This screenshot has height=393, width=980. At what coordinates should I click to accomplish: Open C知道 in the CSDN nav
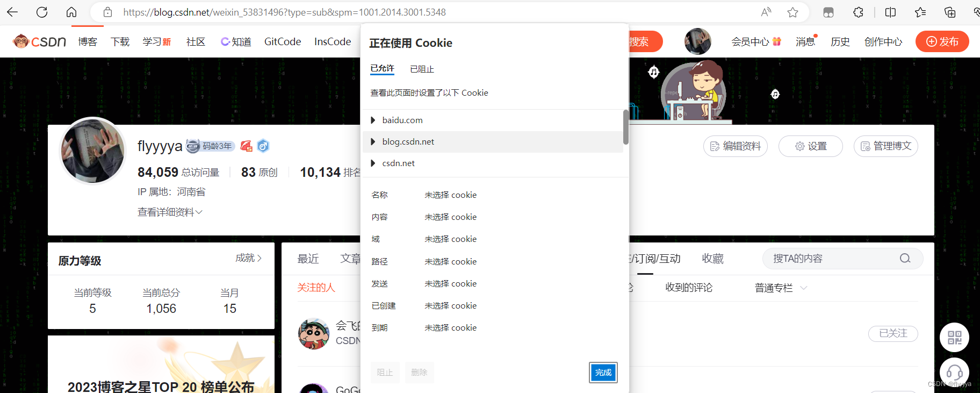(236, 42)
